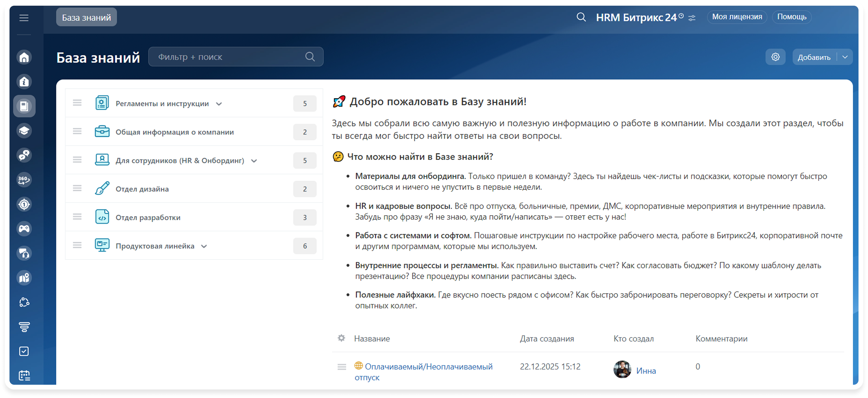Click the Моя лицензия button
868x398 pixels.
pos(737,17)
